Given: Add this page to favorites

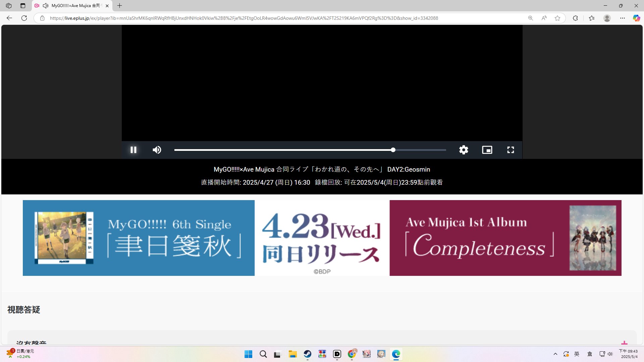Looking at the screenshot, I should tap(557, 18).
